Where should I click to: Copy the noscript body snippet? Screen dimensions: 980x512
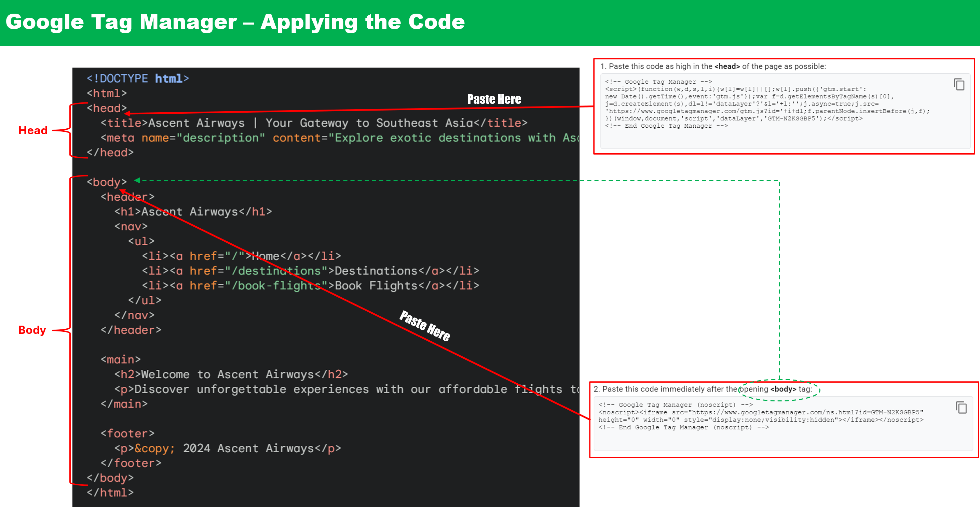coord(961,408)
